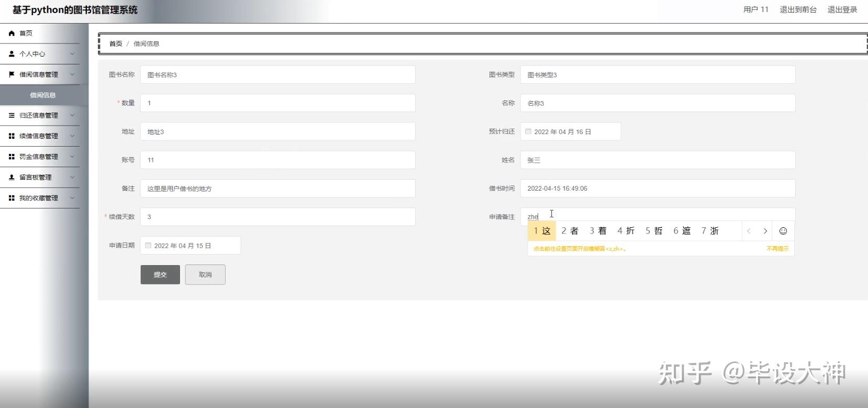
Task: Focus the 账号 input field
Action: tap(277, 160)
